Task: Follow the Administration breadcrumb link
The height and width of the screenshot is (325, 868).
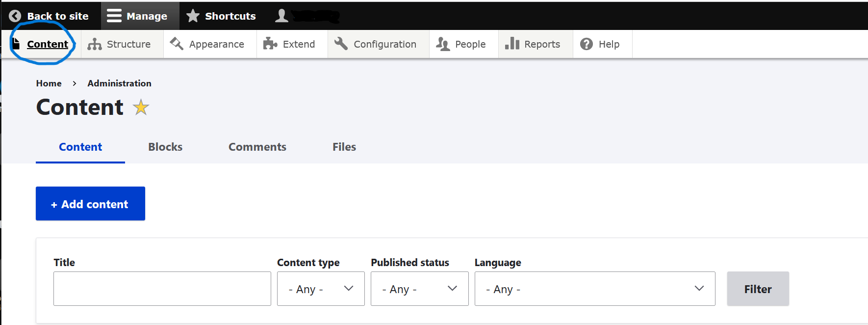Action: 119,83
